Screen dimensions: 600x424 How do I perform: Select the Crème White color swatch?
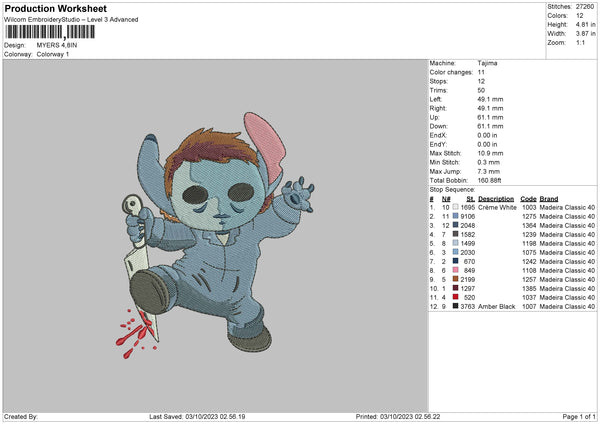(x=457, y=207)
